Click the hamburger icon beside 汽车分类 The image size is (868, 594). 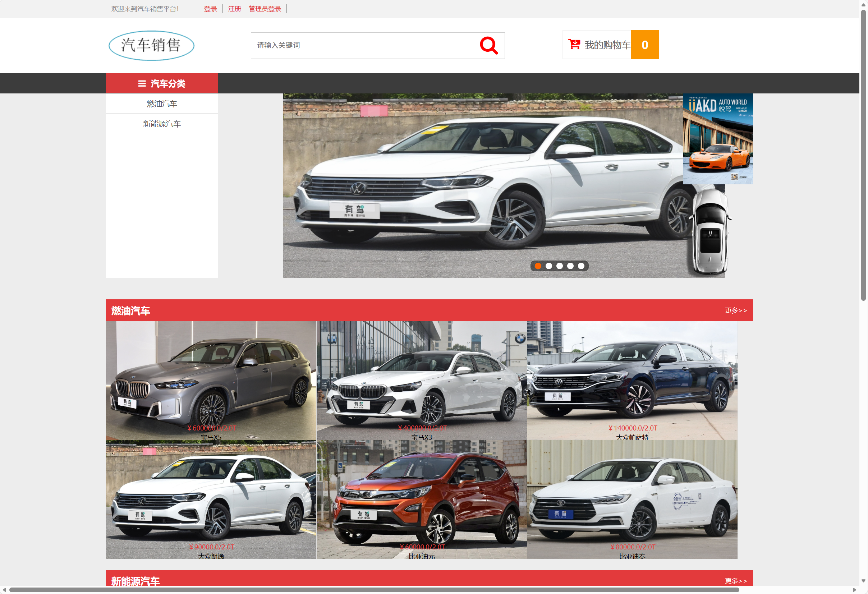tap(142, 84)
